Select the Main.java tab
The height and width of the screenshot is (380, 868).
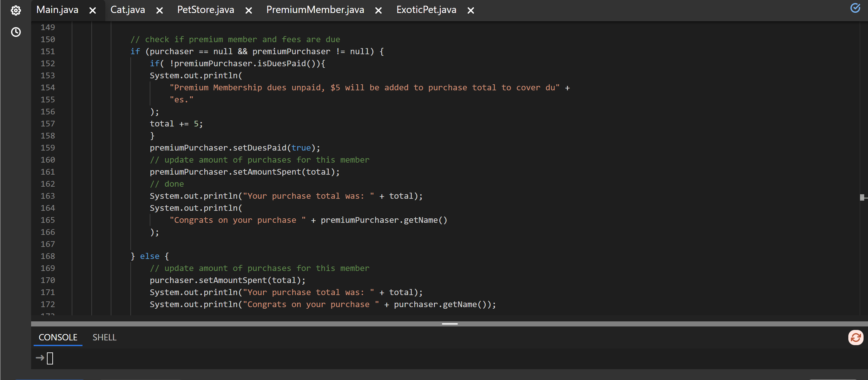pos(57,10)
